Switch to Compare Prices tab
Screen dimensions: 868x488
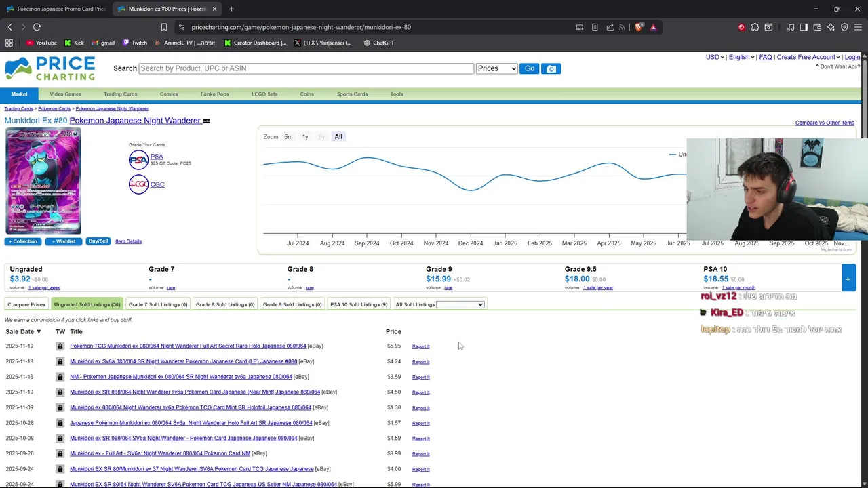(26, 304)
